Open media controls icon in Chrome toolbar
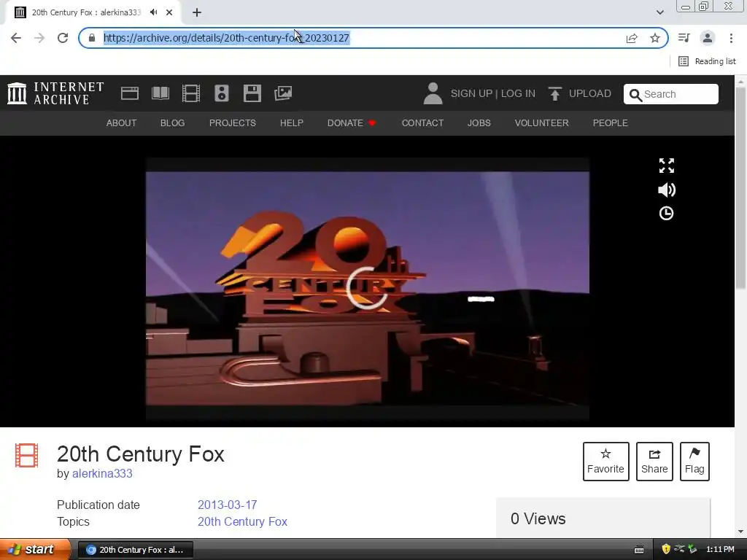747x560 pixels. (x=684, y=38)
